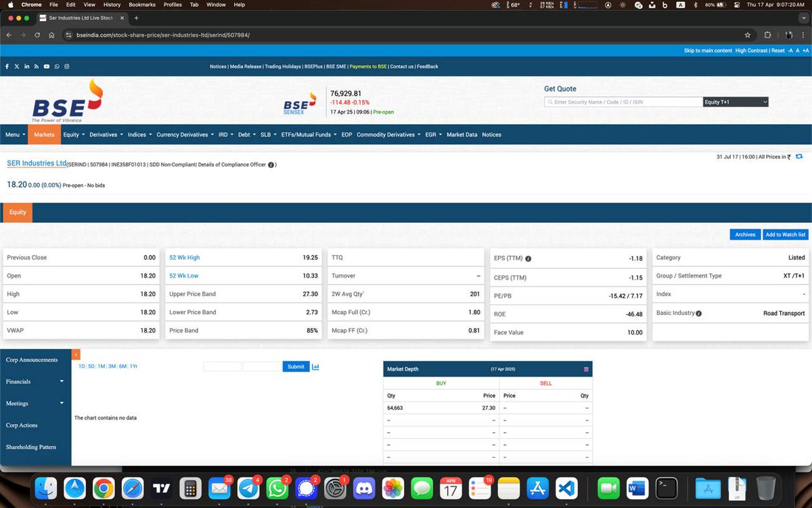Select the Markets tab in navbar
Image resolution: width=812 pixels, height=508 pixels.
pos(44,135)
